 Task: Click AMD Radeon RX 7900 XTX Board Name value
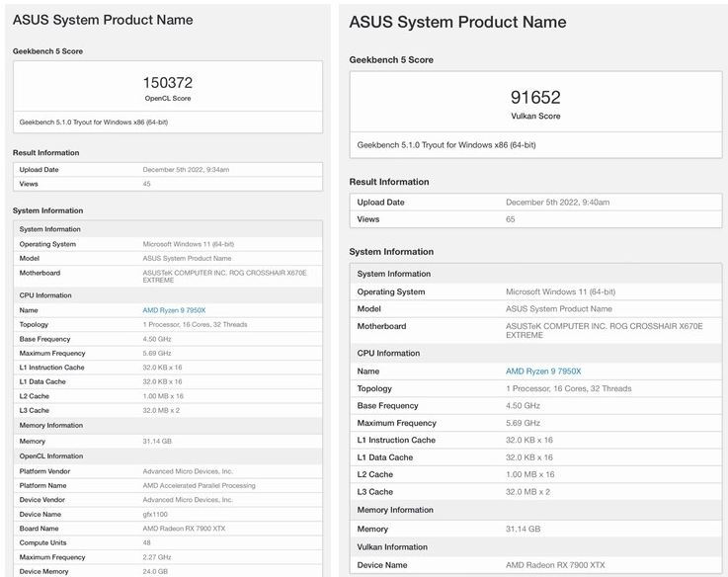pos(185,529)
